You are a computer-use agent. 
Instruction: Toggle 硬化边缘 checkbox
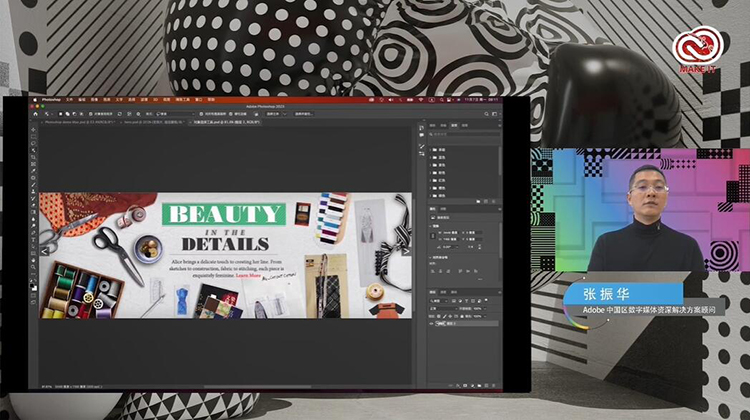(231, 114)
